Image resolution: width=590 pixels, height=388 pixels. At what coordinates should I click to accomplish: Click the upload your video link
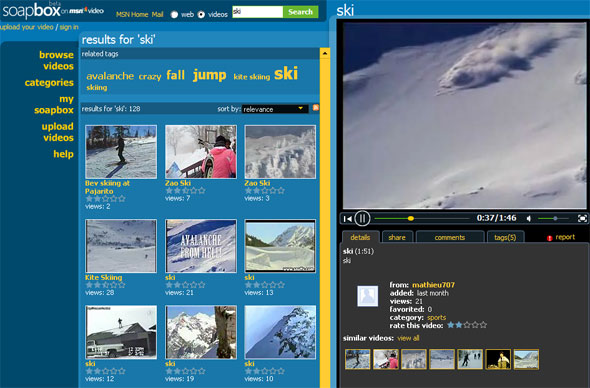pyautogui.click(x=27, y=27)
